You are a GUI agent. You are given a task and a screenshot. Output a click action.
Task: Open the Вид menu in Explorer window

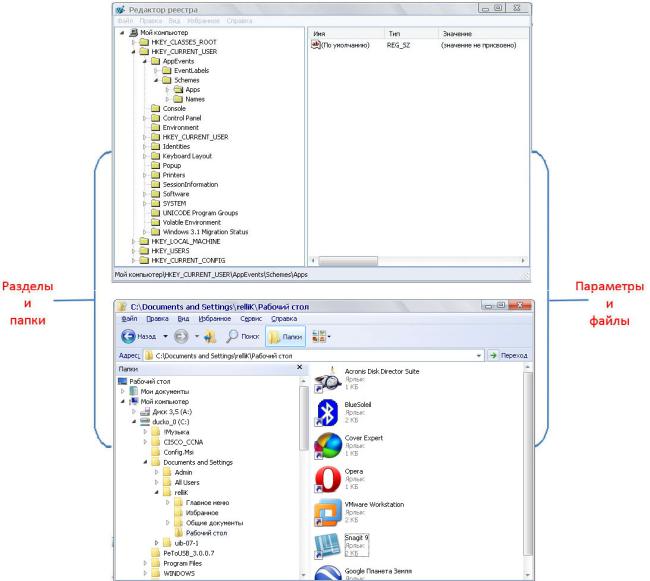183,319
